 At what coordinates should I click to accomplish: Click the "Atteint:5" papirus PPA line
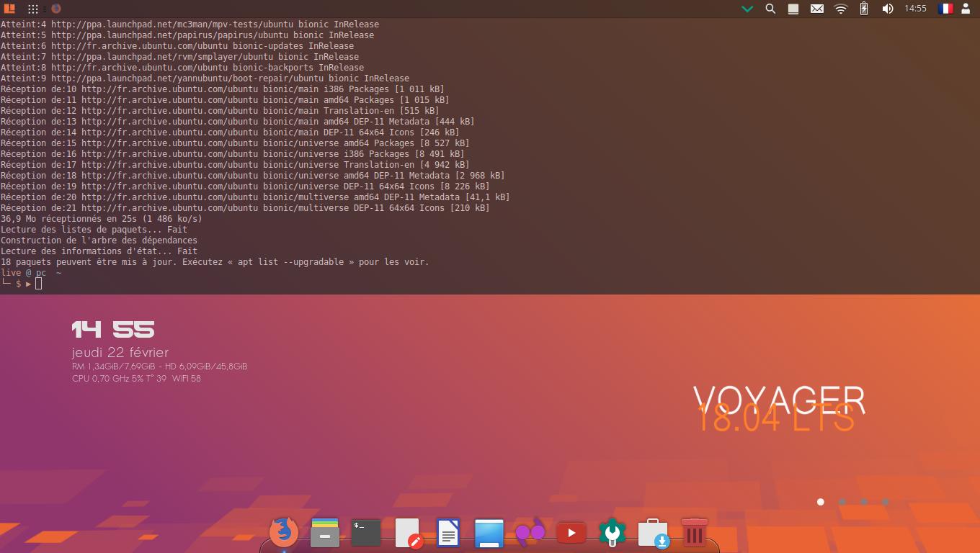coord(187,35)
